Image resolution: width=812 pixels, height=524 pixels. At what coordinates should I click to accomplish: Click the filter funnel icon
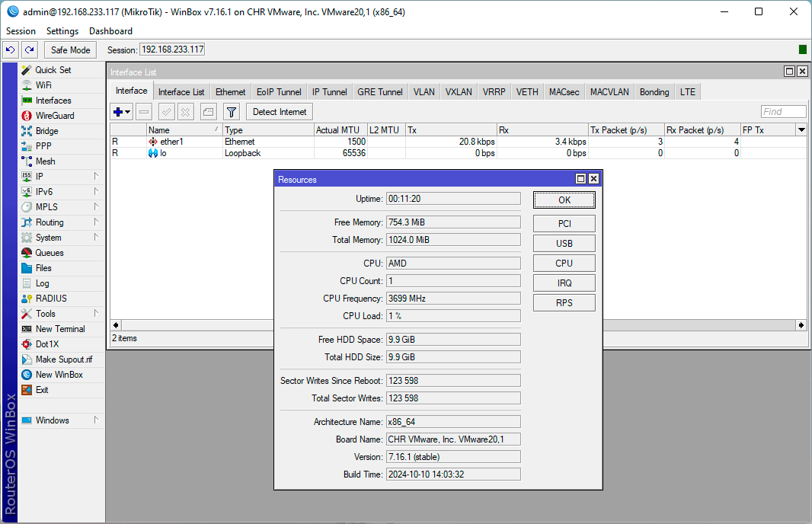tap(232, 112)
